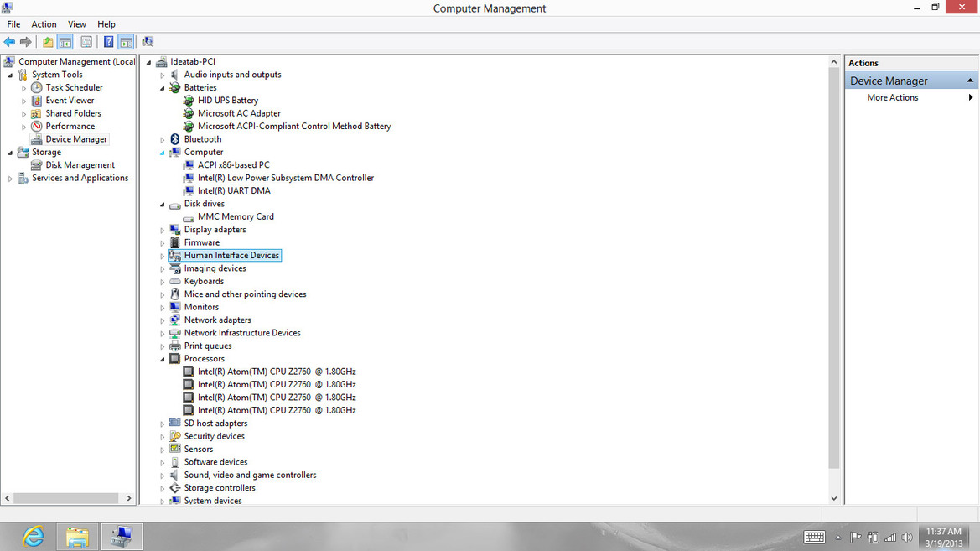
Task: Click the device list vertical scrollbar
Action: tap(834, 268)
